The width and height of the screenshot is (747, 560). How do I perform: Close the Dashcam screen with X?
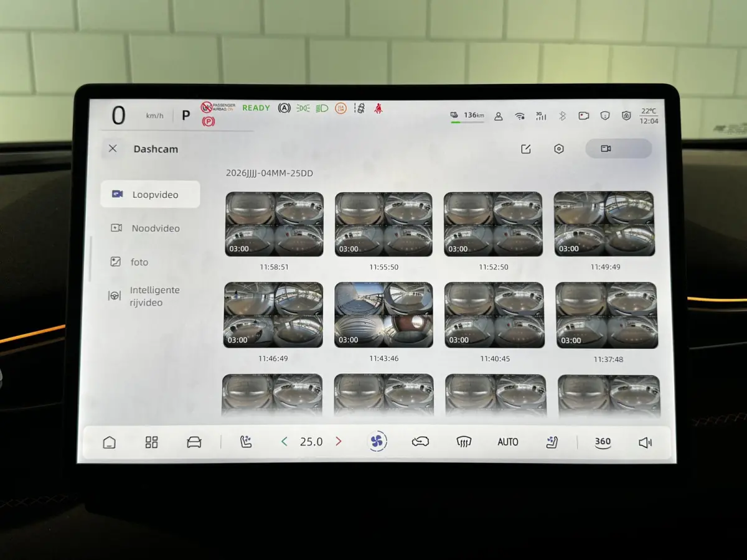pos(113,149)
